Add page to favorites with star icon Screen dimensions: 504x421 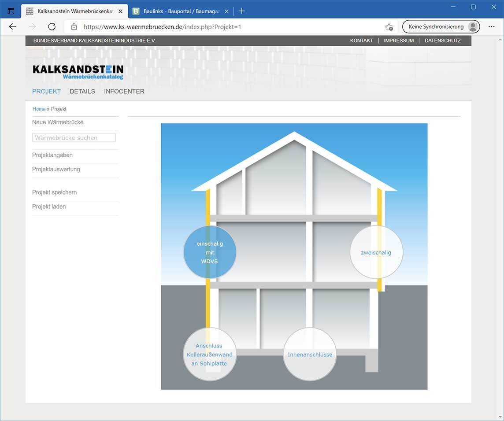pyautogui.click(x=389, y=27)
